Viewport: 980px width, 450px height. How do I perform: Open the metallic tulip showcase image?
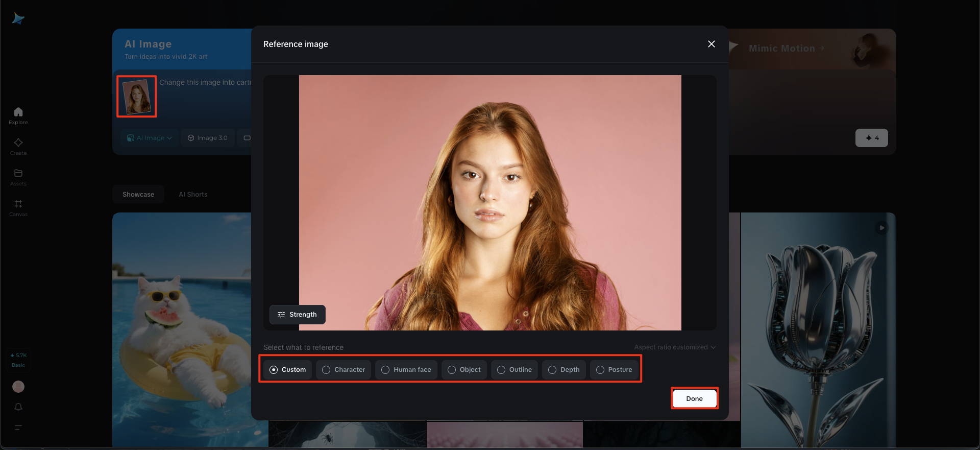click(818, 330)
